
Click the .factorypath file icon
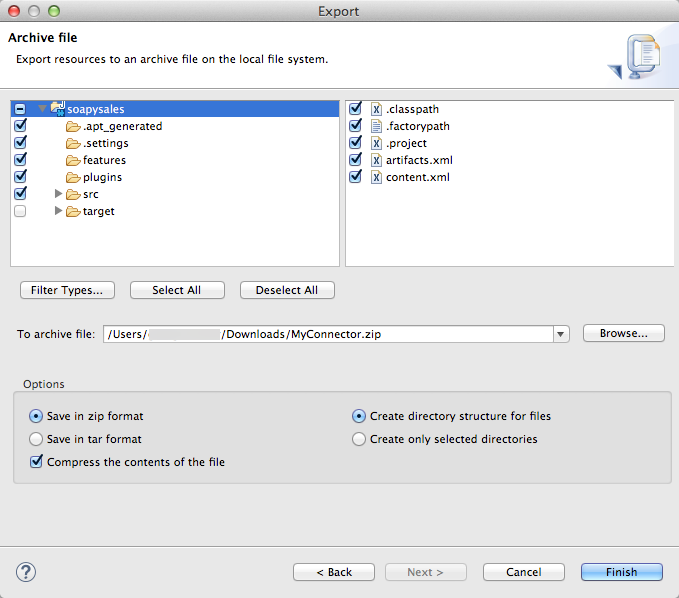click(376, 126)
